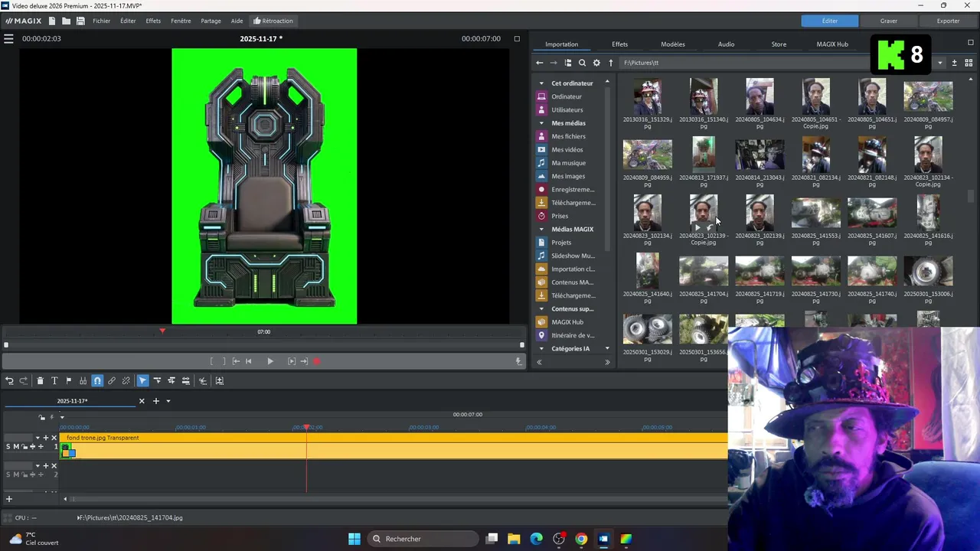This screenshot has width=980, height=551.
Task: Toggle Solo on track 2
Action: click(8, 474)
